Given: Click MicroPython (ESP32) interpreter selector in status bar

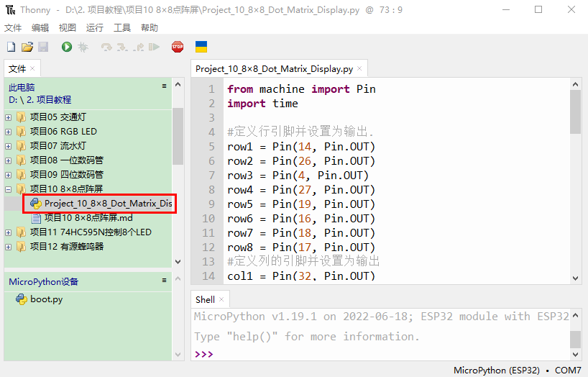Looking at the screenshot, I should tap(496, 371).
